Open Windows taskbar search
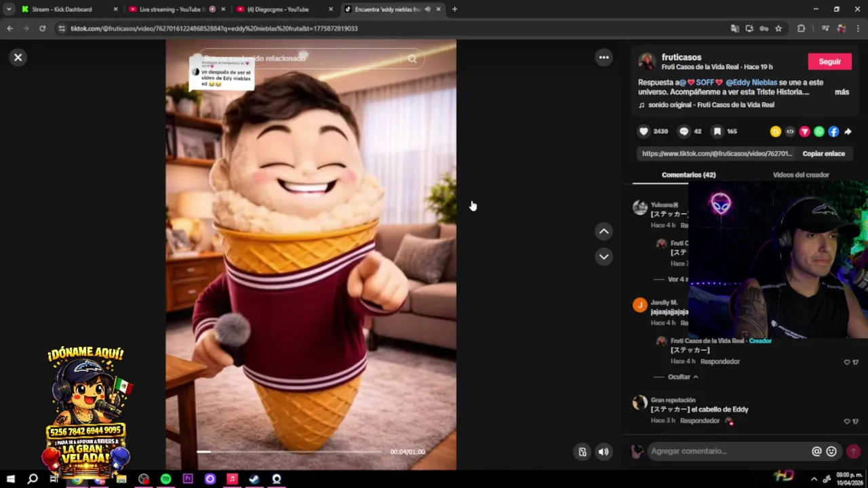Screen dimensions: 868x488 pyautogui.click(x=32, y=479)
